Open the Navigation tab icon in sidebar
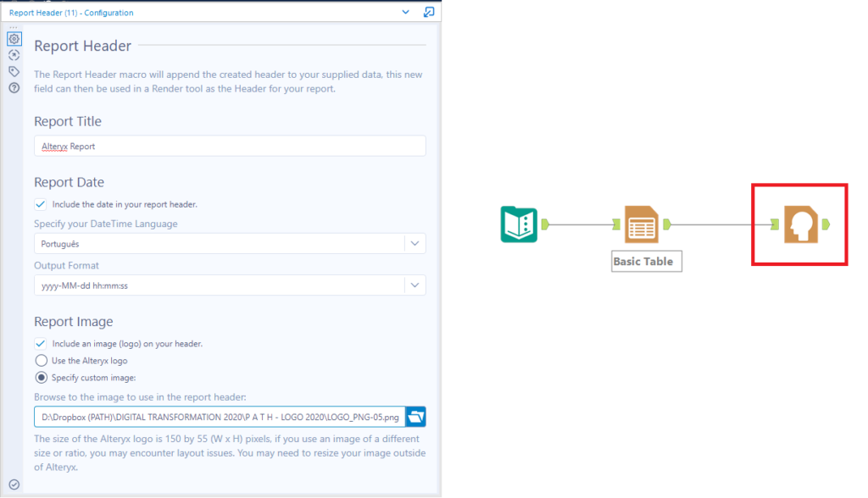868x498 pixels. point(14,55)
